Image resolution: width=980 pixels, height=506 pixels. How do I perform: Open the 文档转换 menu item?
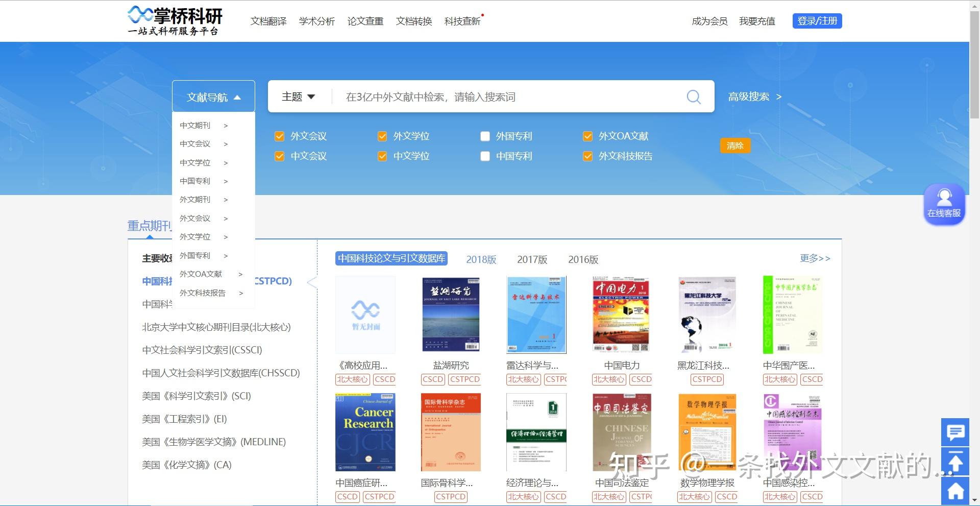tap(414, 21)
